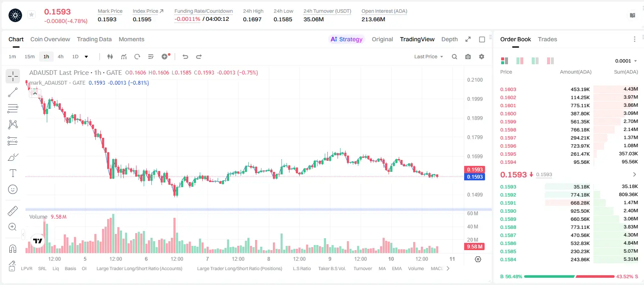Viewport: 644px width, 285px height.
Task: Activate the AI Strategy button
Action: (346, 39)
